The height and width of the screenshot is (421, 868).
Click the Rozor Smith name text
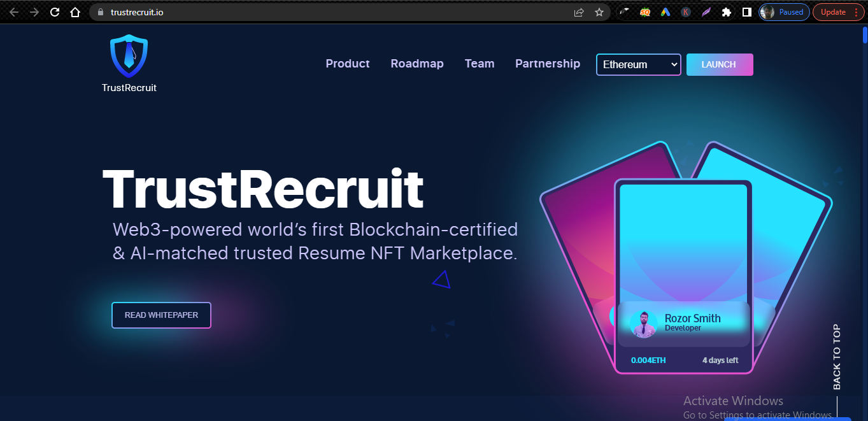(693, 318)
